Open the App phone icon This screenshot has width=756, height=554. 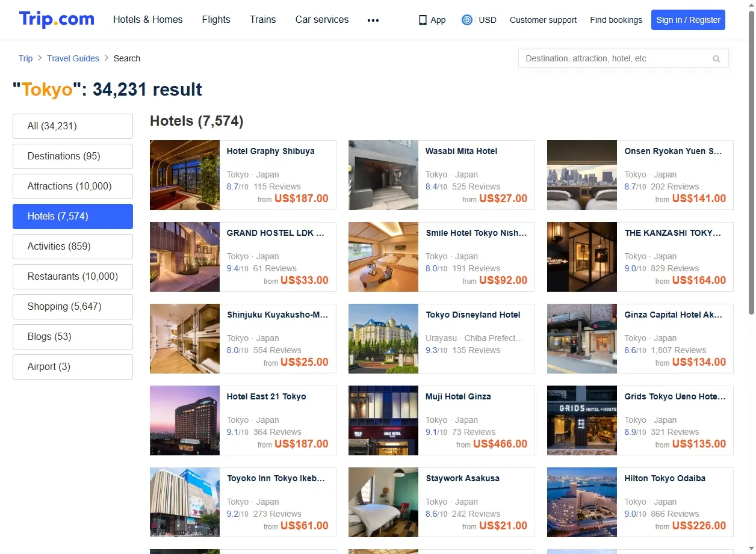[423, 20]
